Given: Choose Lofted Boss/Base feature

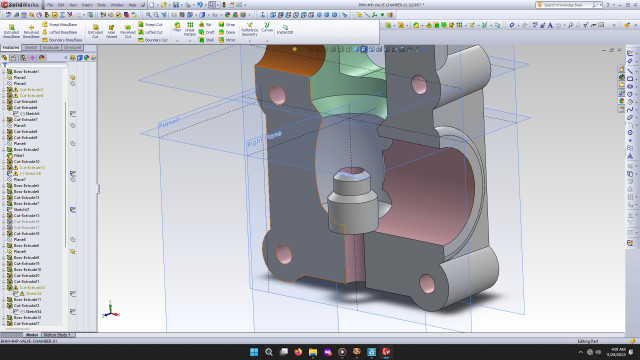Looking at the screenshot, I should (60, 32).
